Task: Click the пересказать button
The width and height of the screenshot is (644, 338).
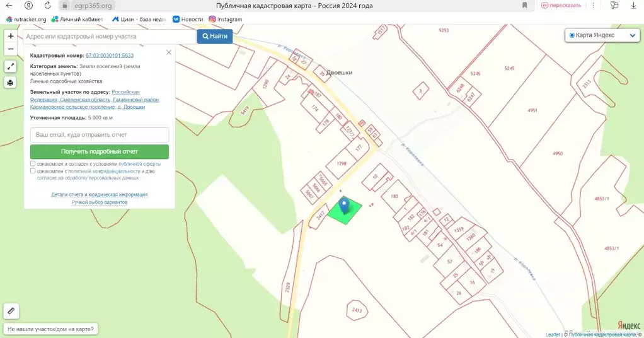Action: tap(561, 5)
